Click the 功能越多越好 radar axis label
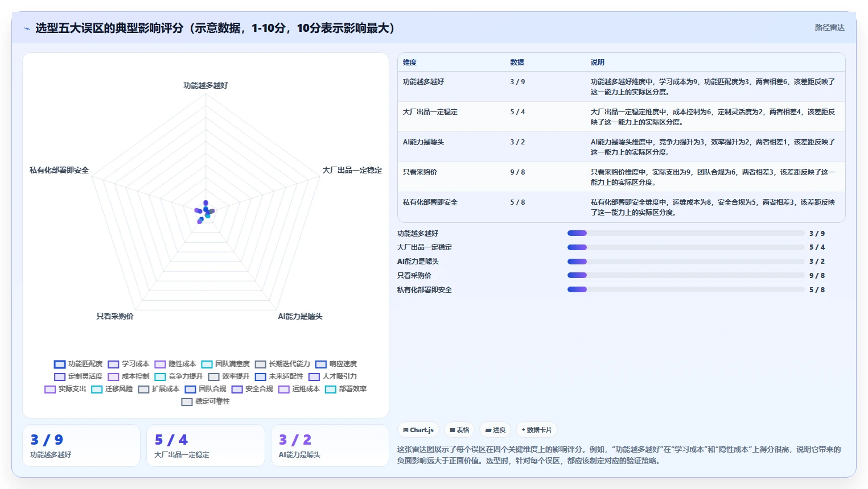The height and width of the screenshot is (489, 868). pyautogui.click(x=205, y=85)
